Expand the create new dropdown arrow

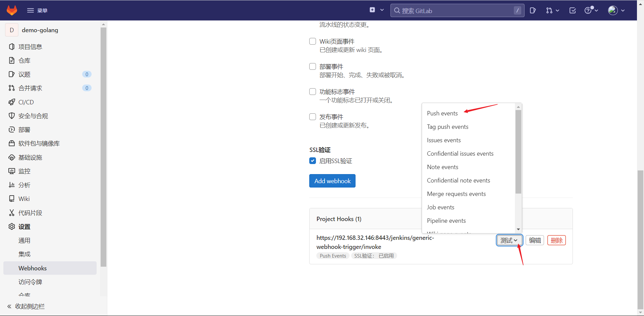click(382, 10)
